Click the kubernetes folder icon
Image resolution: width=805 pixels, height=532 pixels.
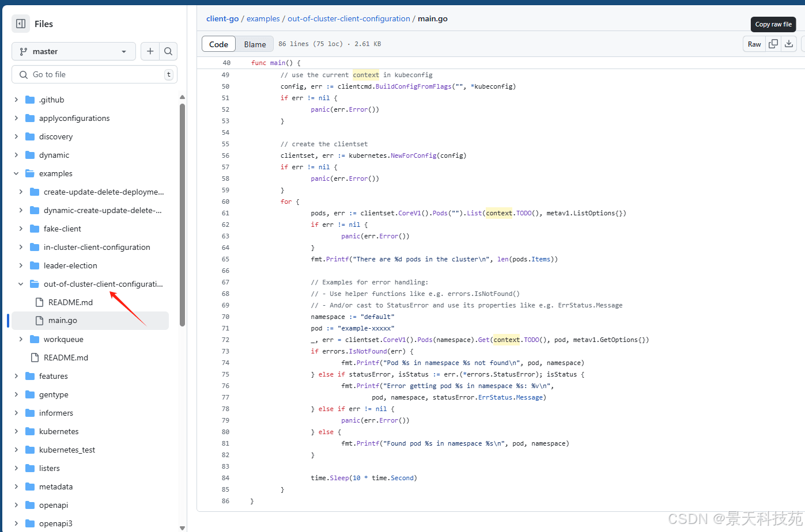[x=30, y=431]
